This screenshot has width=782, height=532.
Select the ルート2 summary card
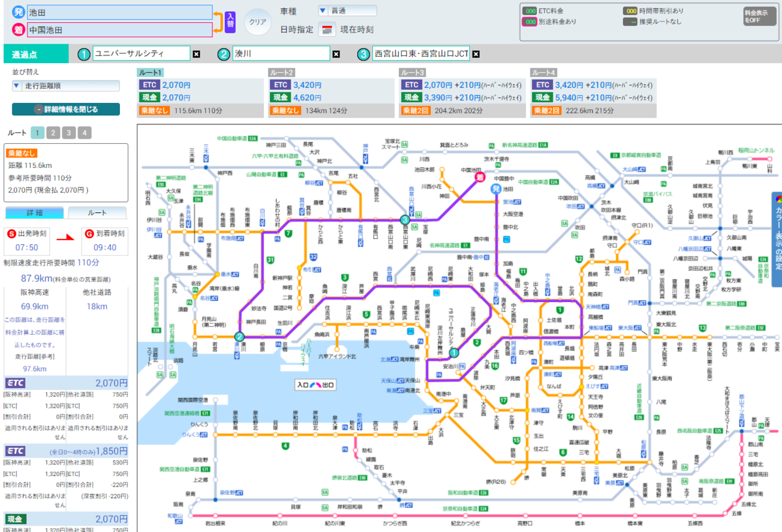tap(331, 92)
